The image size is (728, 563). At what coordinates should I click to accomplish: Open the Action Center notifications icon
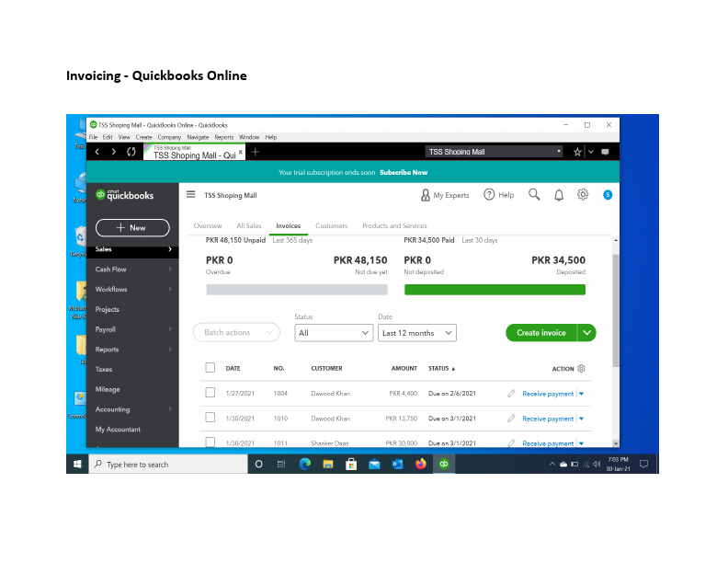click(644, 464)
